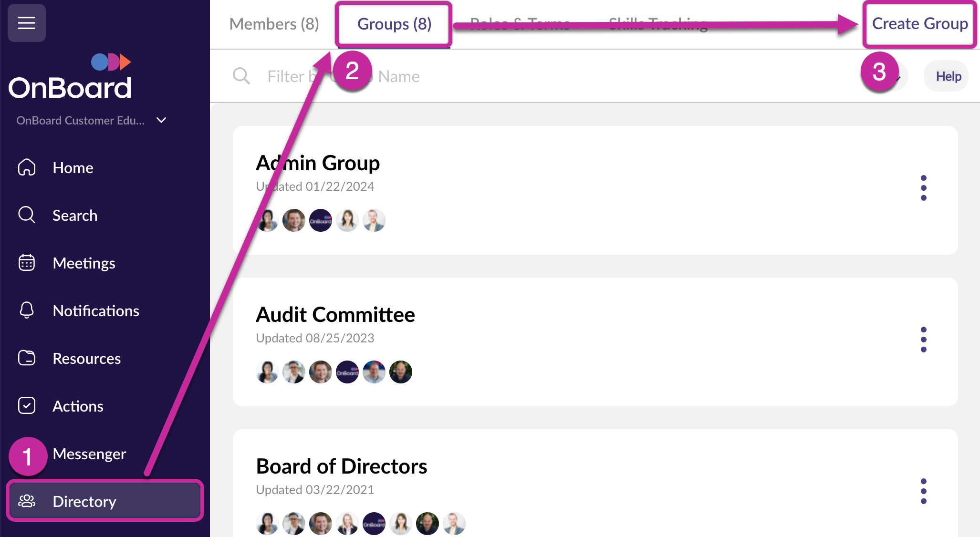The width and height of the screenshot is (980, 537).
Task: Select the Groups (8) tab
Action: click(394, 24)
